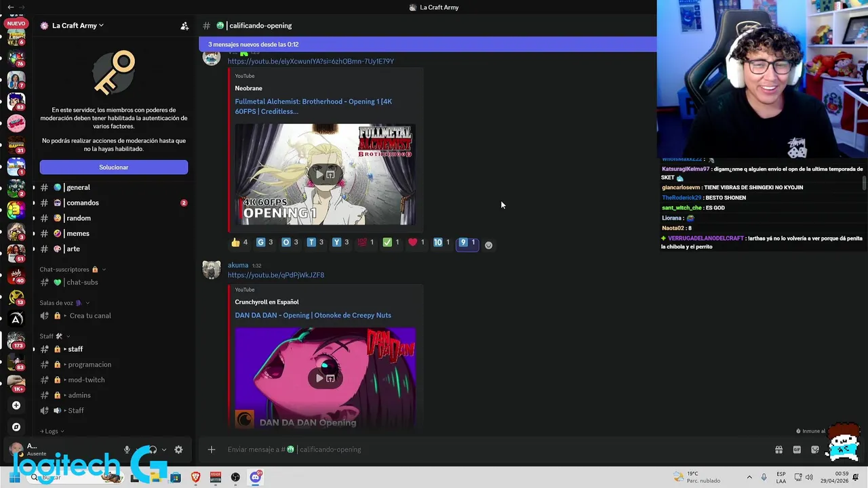Toggle the T letter reaction
The height and width of the screenshot is (488, 868).
click(x=315, y=243)
